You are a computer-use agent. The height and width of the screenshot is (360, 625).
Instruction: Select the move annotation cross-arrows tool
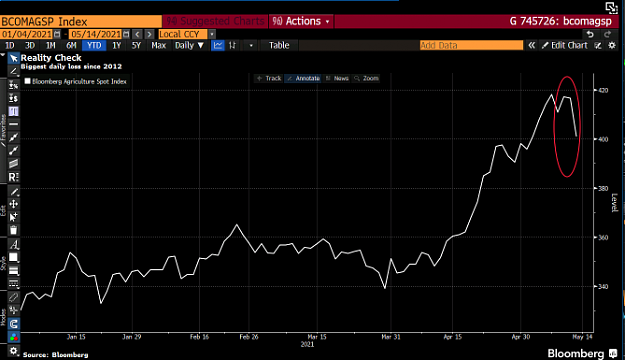click(x=14, y=204)
